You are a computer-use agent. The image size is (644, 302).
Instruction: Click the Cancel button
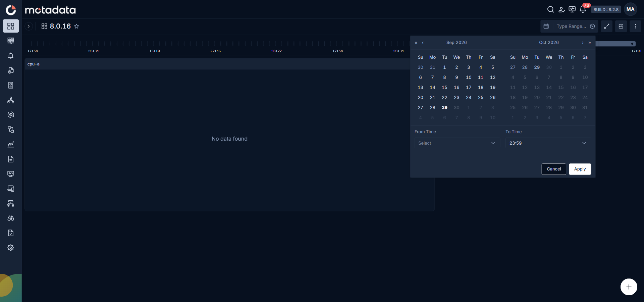tap(554, 169)
